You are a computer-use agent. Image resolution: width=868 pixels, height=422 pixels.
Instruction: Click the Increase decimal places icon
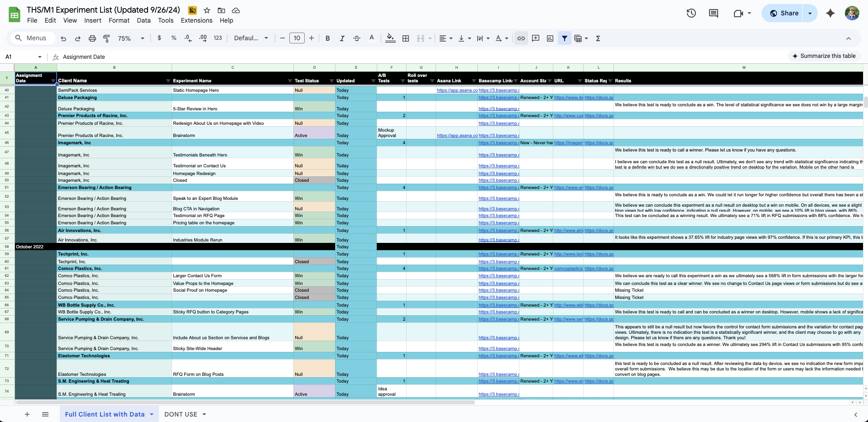(203, 38)
